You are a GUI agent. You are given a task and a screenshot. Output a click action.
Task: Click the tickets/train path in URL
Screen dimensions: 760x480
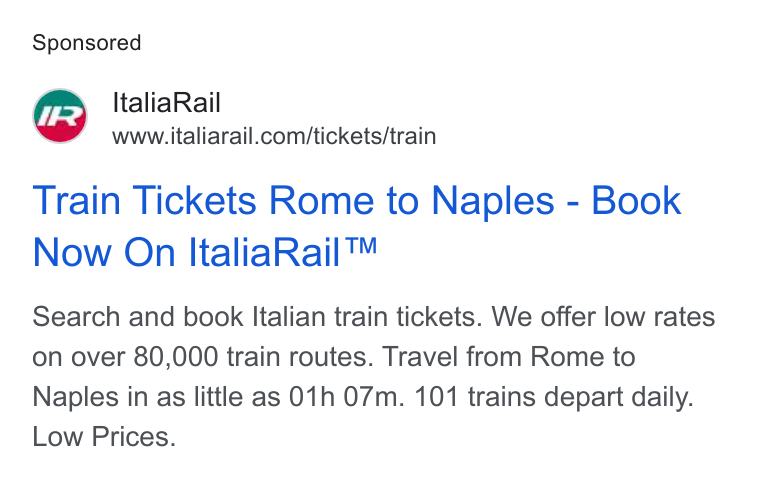[x=375, y=136]
